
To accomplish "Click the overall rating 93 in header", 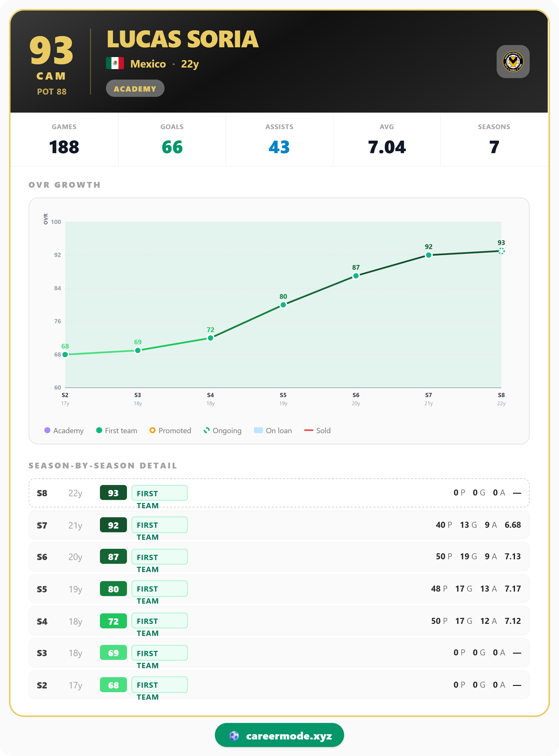I will point(51,51).
